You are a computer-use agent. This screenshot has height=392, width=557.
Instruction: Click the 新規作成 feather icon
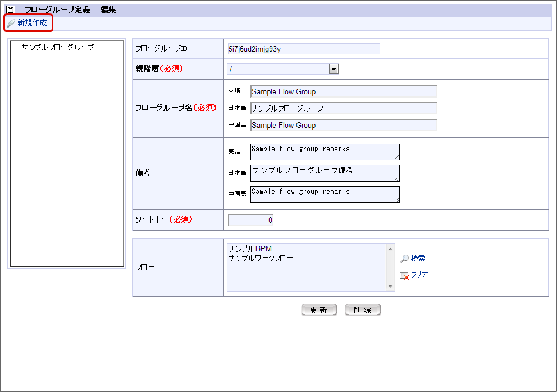pos(11,23)
